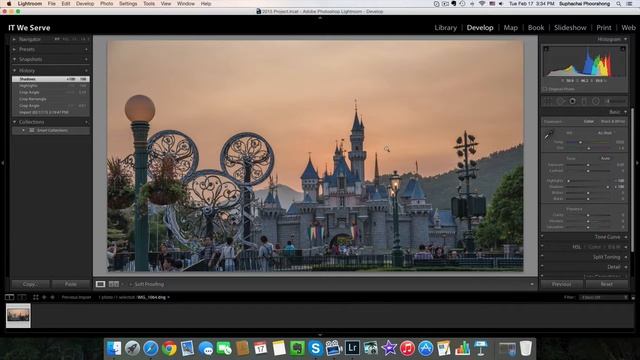Enable the Soft Proofing checkbox
This screenshot has width=640, height=360.
coord(131,284)
